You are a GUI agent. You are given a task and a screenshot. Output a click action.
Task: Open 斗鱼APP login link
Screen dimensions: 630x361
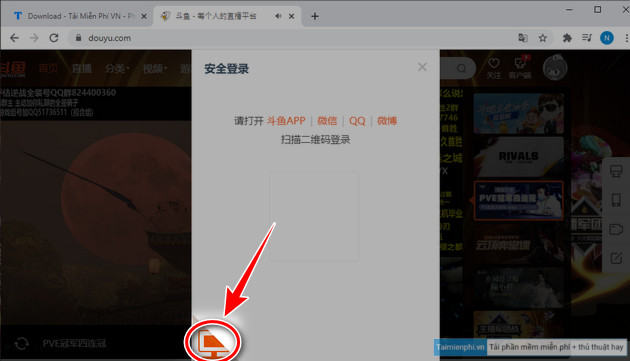(x=286, y=121)
